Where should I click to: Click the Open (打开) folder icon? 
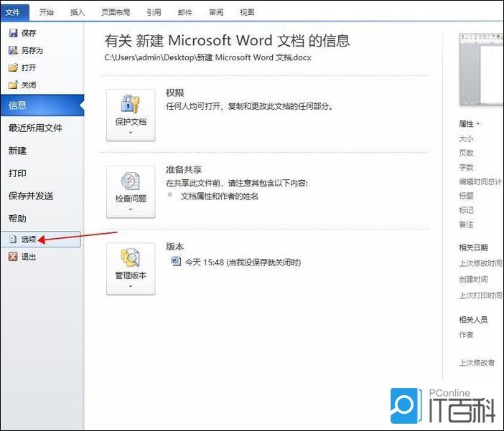[13, 67]
